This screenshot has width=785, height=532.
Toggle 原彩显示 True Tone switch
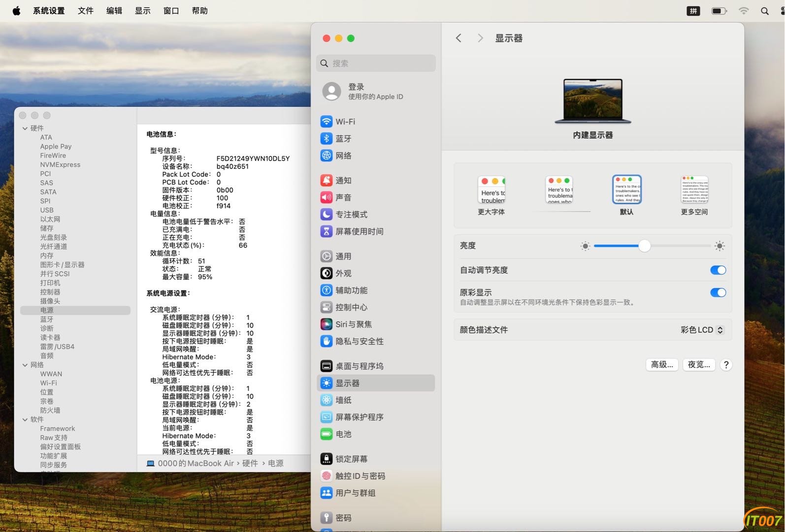click(x=718, y=293)
